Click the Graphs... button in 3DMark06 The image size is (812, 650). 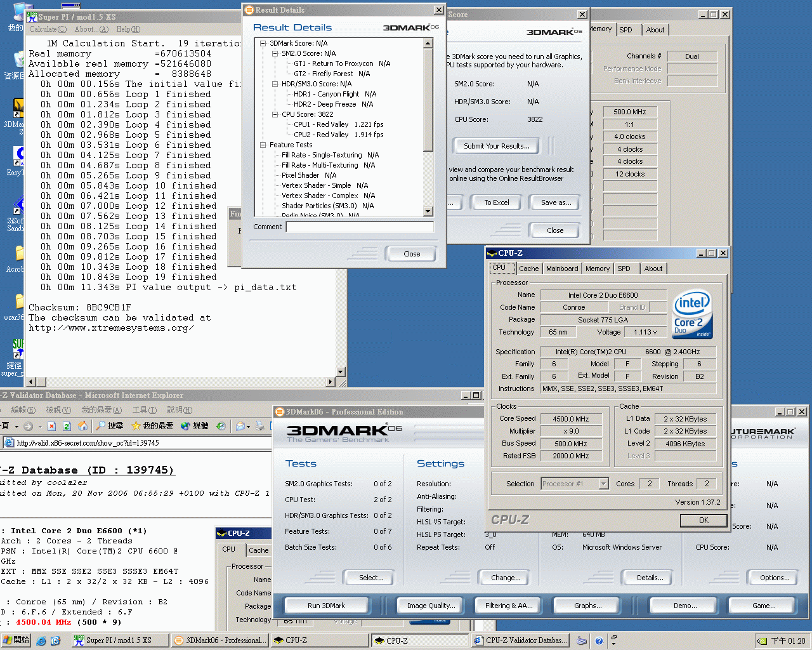[x=588, y=606]
